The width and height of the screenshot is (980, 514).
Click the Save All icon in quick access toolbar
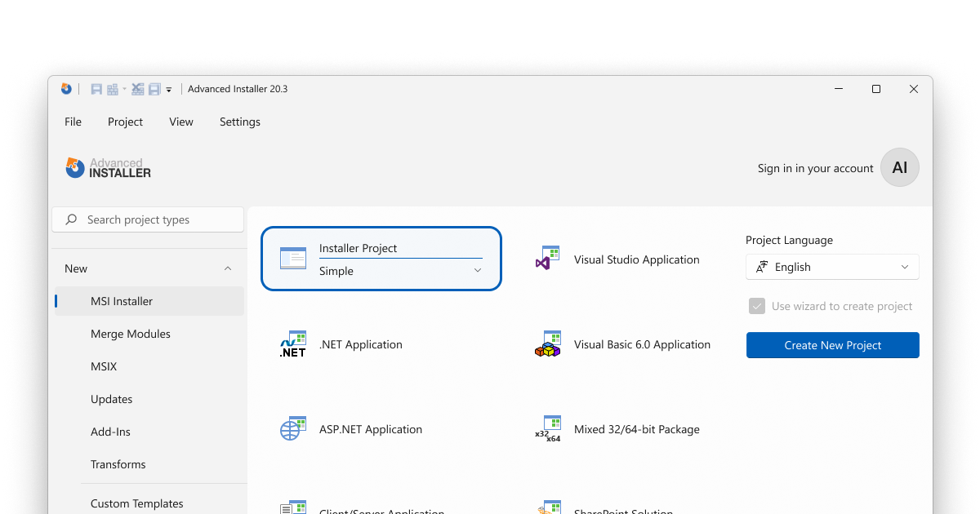pyautogui.click(x=154, y=89)
